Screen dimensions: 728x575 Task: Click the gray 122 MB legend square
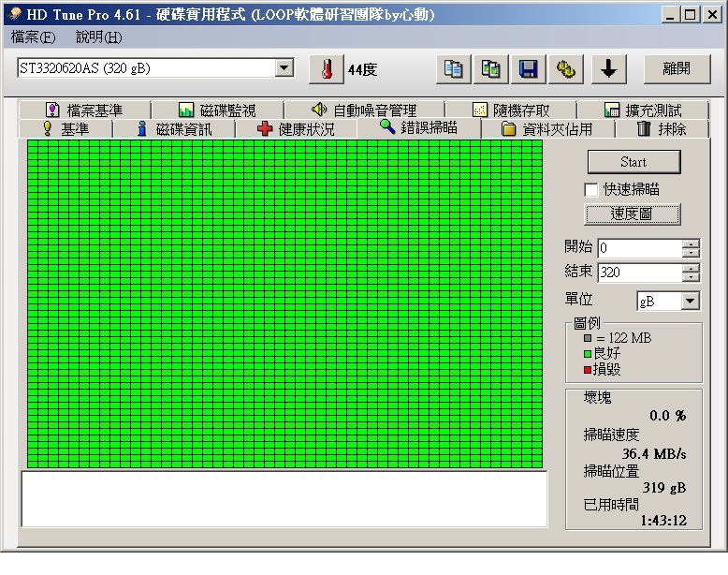588,338
